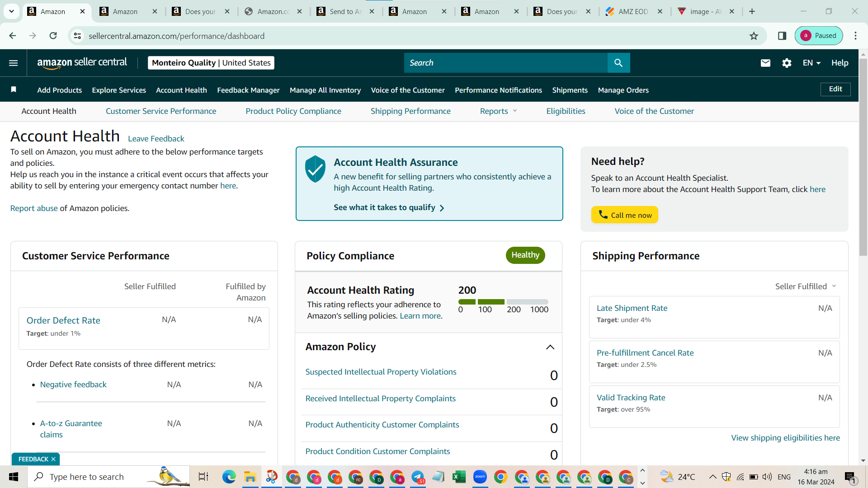Viewport: 868px width, 488px height.
Task: Click the browser address bar URL
Action: [x=177, y=36]
